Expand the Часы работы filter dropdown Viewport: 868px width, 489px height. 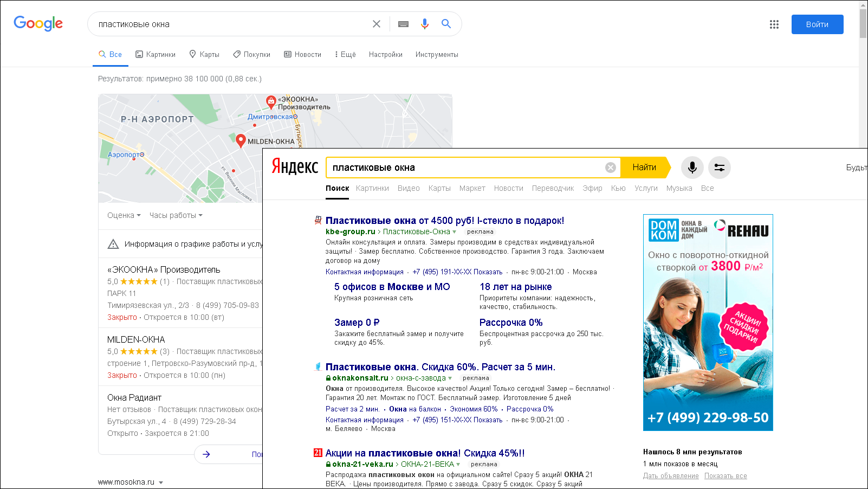point(176,215)
